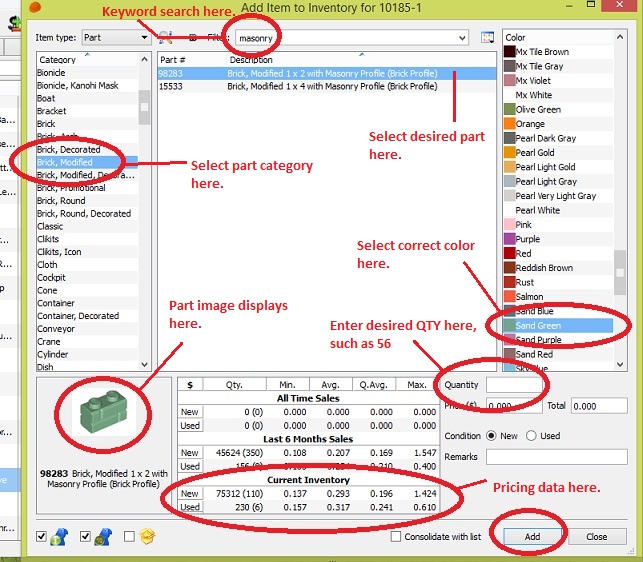Select the Brick, Modified category

click(x=87, y=162)
